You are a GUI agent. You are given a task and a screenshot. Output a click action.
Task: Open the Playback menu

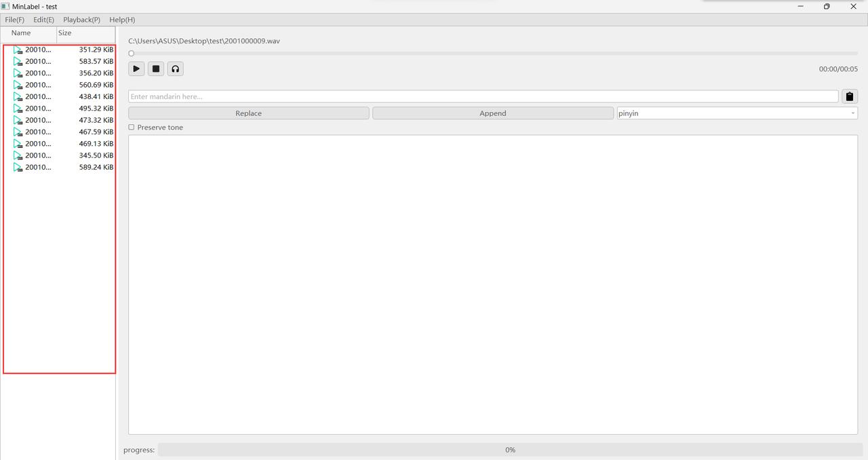81,20
